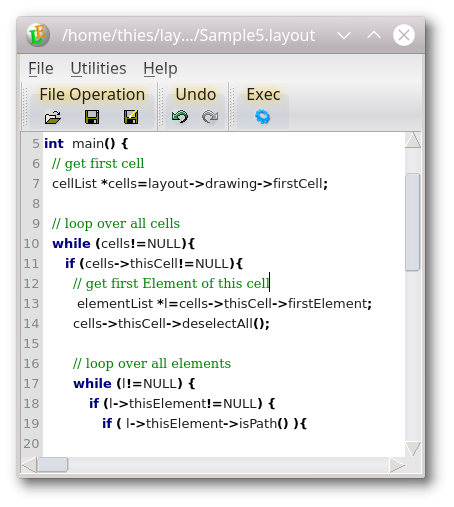Image resolution: width=454 pixels, height=507 pixels.
Task: Click the Exec toolbar drag handle
Action: (232, 106)
